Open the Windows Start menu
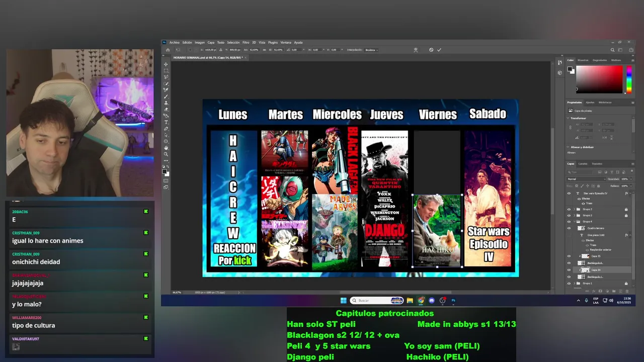 343,300
